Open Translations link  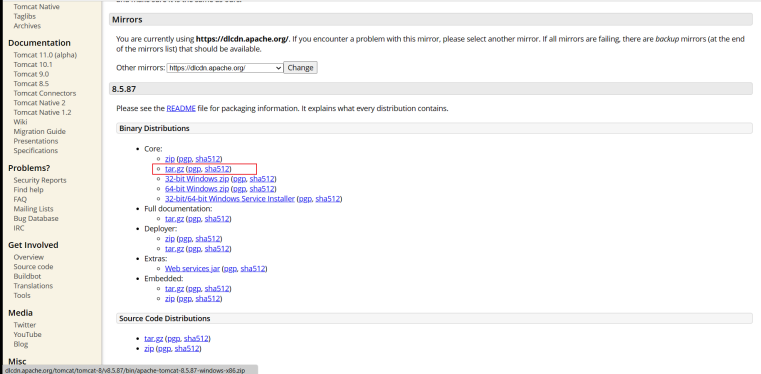pos(33,286)
